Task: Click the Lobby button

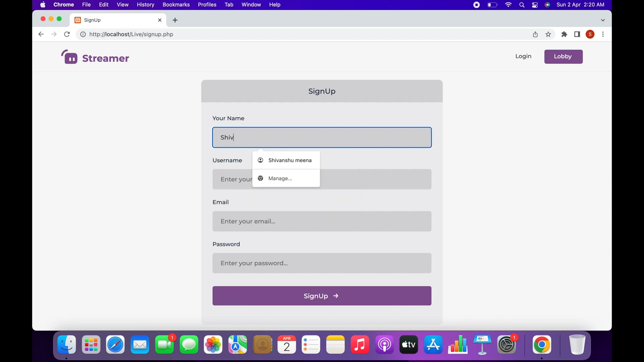Action: [x=563, y=56]
